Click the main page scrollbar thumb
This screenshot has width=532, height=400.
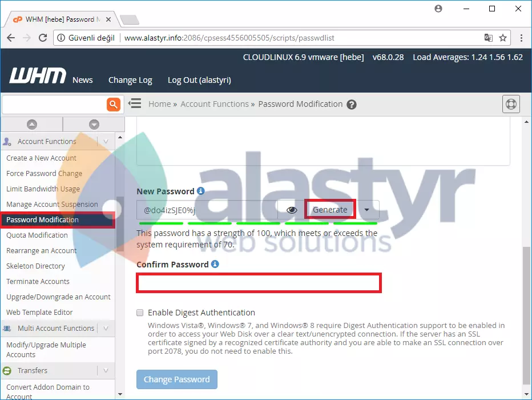[526, 317]
